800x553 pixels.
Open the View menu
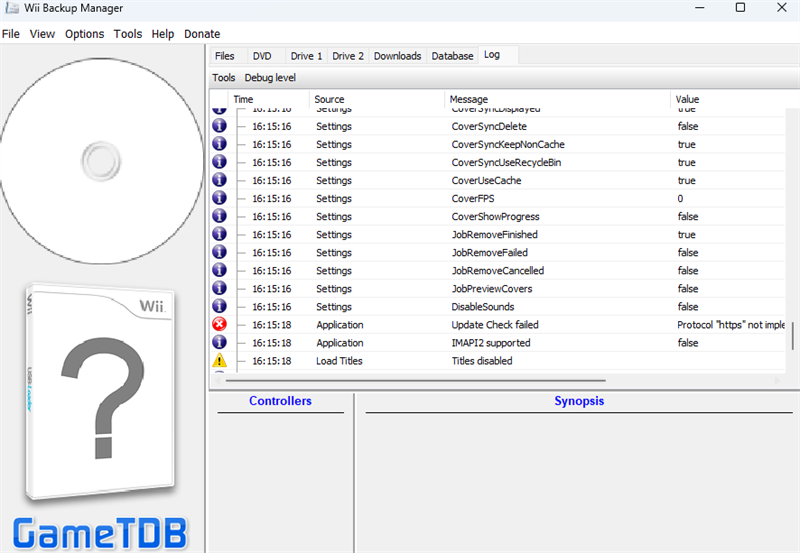42,34
